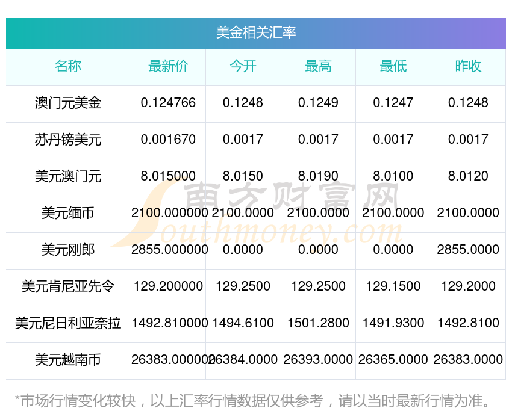512x420 pixels.
Task: Click the 1491.9300 lowest price cell
Action: (x=393, y=324)
